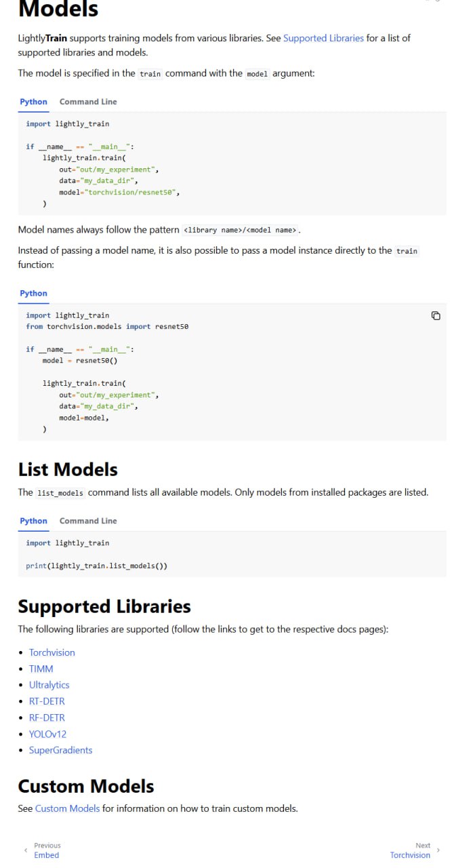Screen dimensions: 454x868
Task: Open the Ultralytics docs link
Action: pos(49,685)
